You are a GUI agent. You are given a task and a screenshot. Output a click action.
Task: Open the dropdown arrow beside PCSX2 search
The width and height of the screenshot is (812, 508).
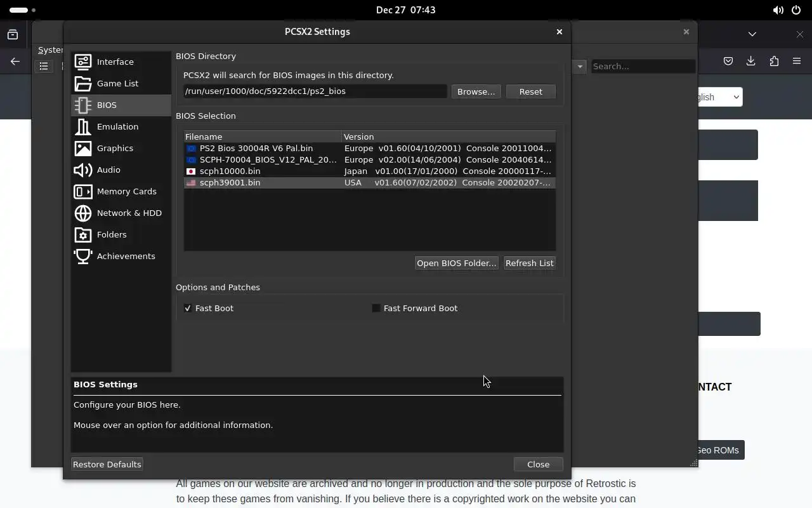580,66
